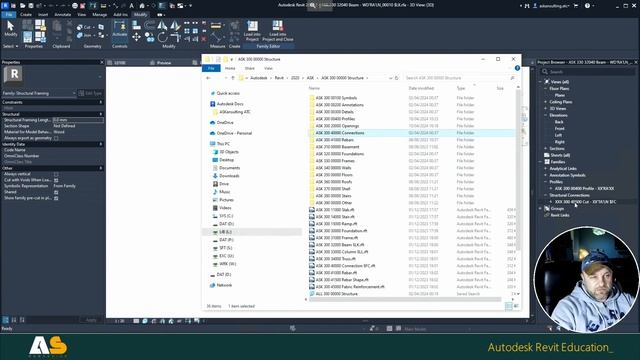Select Downloads in Explorer sidebar
The width and height of the screenshot is (640, 360).
pyautogui.click(x=229, y=176)
